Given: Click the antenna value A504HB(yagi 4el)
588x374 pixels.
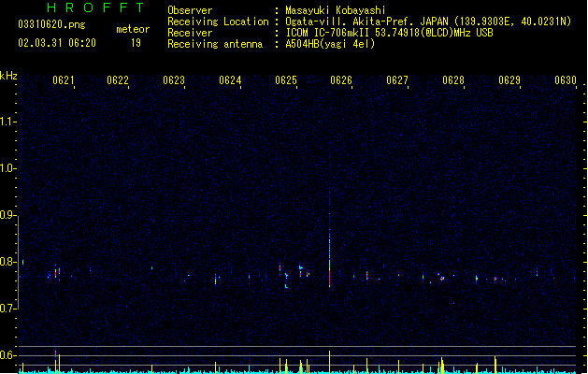Looking at the screenshot, I should point(330,44).
